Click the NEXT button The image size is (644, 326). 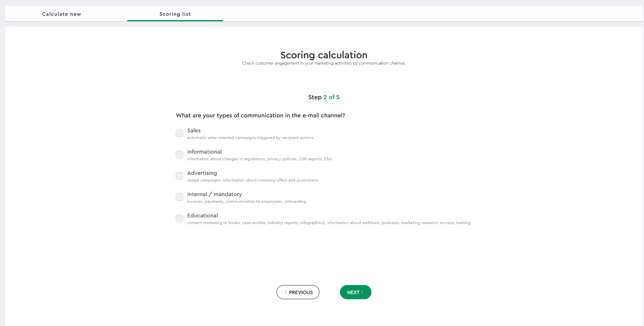(355, 292)
